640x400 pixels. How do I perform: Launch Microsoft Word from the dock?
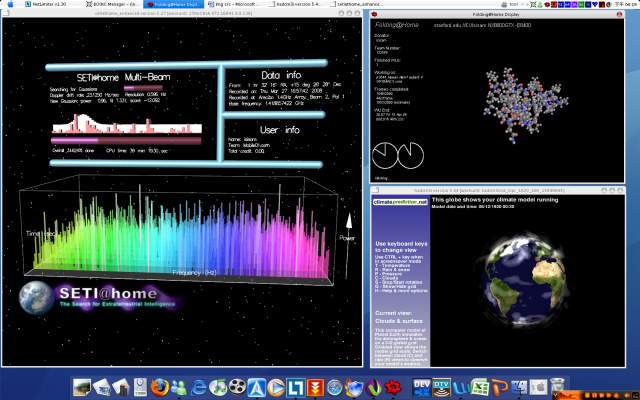point(461,387)
